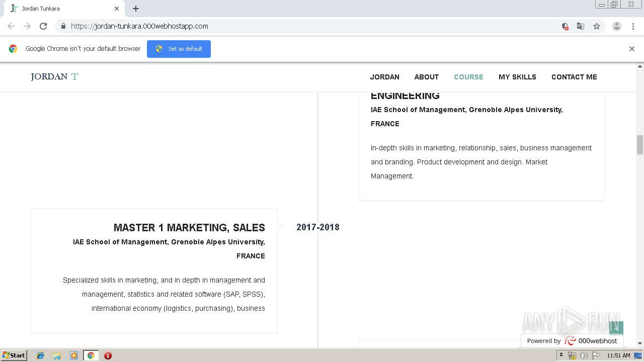Click the back navigation arrow
Screen dimensions: 644x362
[11, 26]
